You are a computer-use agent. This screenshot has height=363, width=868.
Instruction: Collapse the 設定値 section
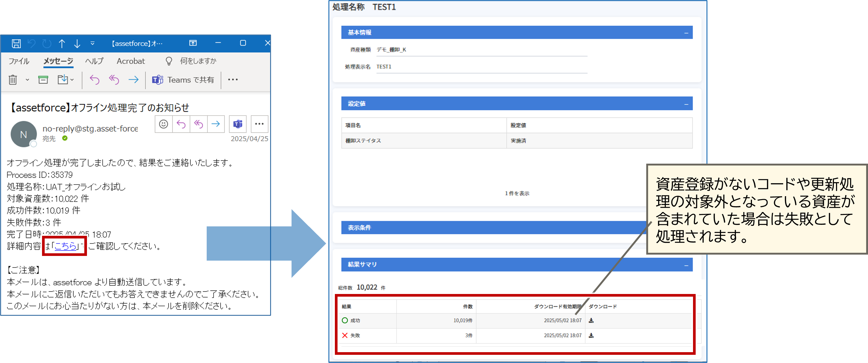pyautogui.click(x=686, y=104)
